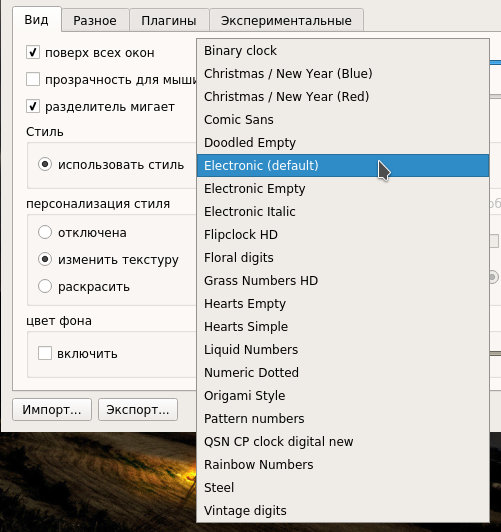Image resolution: width=501 pixels, height=532 pixels.
Task: Click the Импорт... button
Action: point(52,410)
